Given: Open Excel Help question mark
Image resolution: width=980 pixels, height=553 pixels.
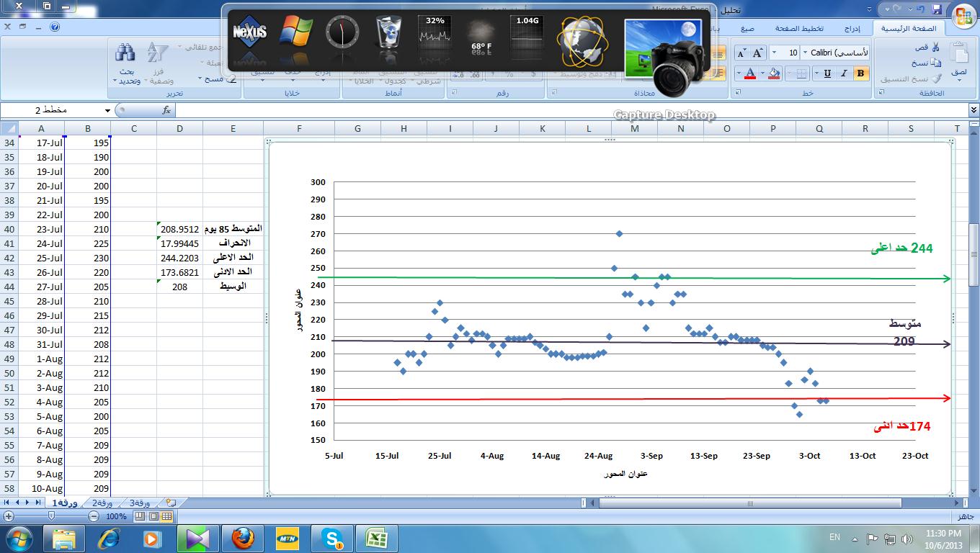Looking at the screenshot, I should pyautogui.click(x=55, y=27).
